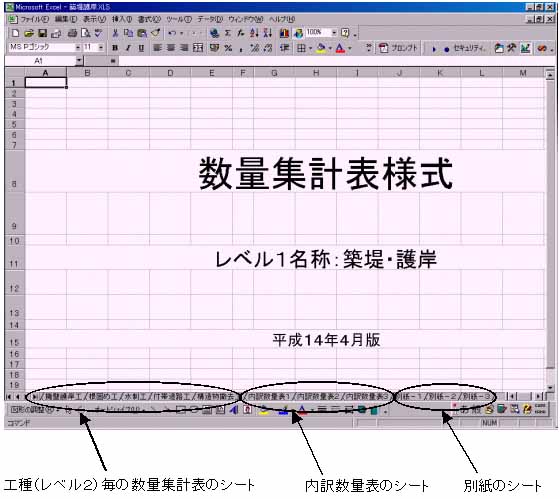This screenshot has height=499, width=560.
Task: Click the AutoSum sigma icon
Action: coord(228,33)
